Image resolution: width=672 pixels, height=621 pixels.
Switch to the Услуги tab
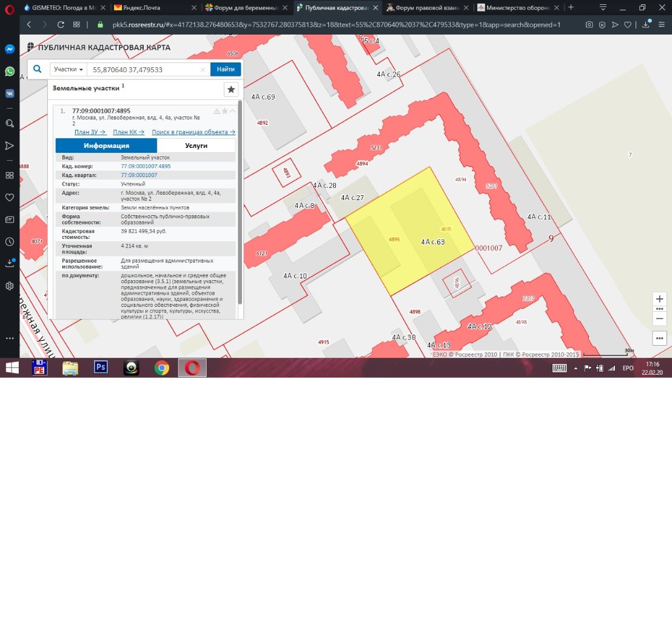[196, 146]
